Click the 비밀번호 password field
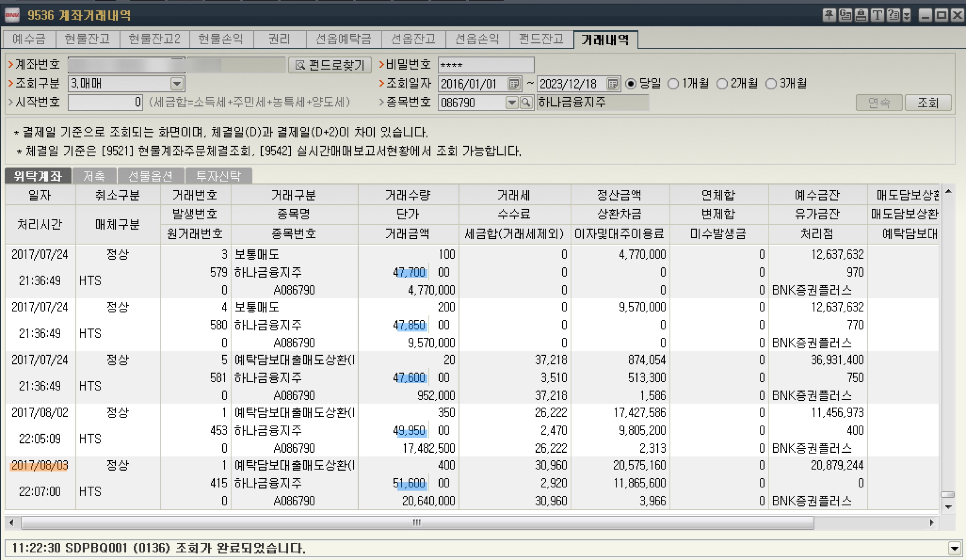The height and width of the screenshot is (560, 966). point(486,65)
